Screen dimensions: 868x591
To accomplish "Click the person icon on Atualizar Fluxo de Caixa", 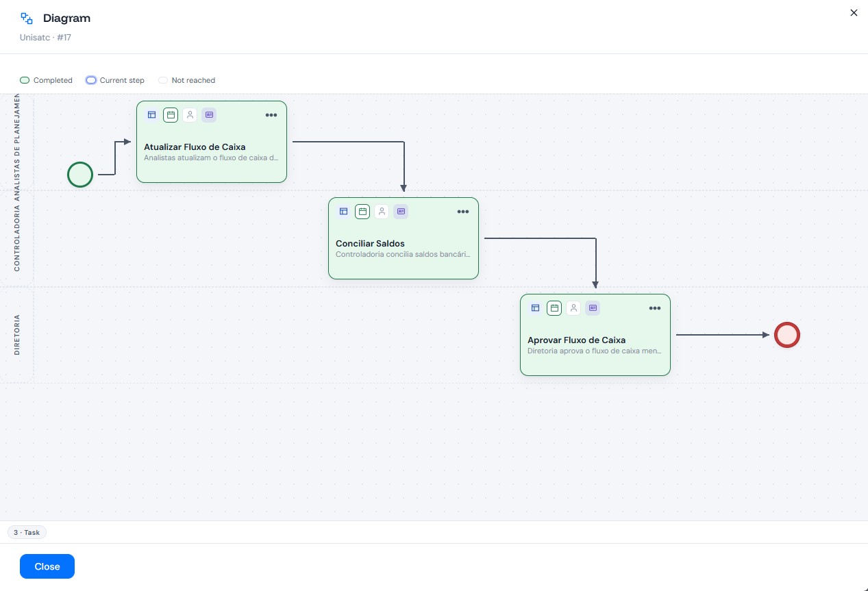I will pyautogui.click(x=190, y=115).
